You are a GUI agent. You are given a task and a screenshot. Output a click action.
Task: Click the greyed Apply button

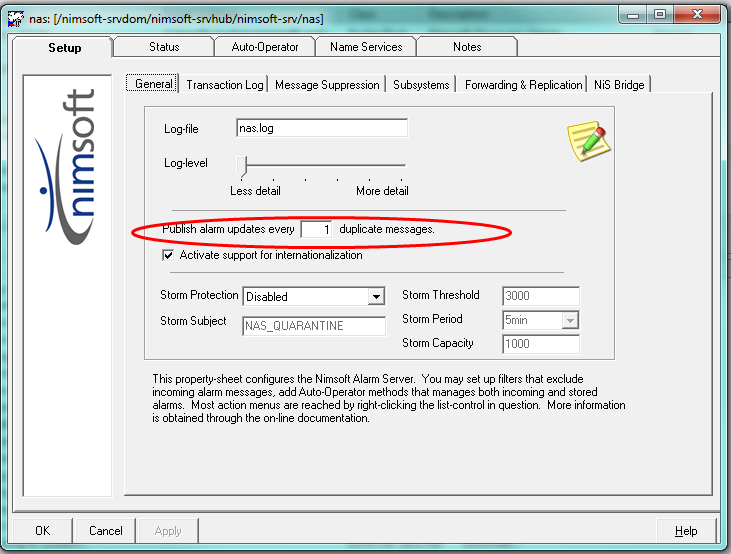(168, 531)
